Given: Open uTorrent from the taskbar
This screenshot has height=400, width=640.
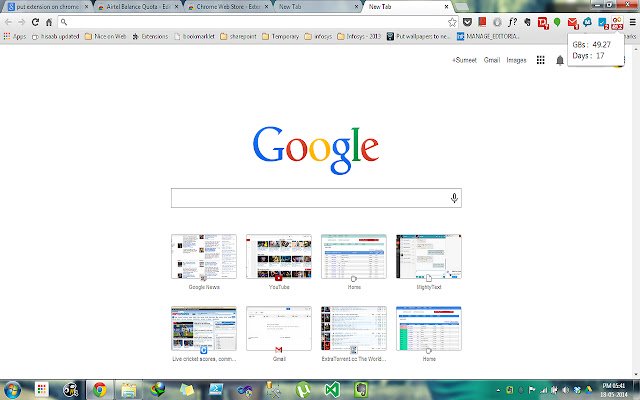Looking at the screenshot, I should coord(302,390).
